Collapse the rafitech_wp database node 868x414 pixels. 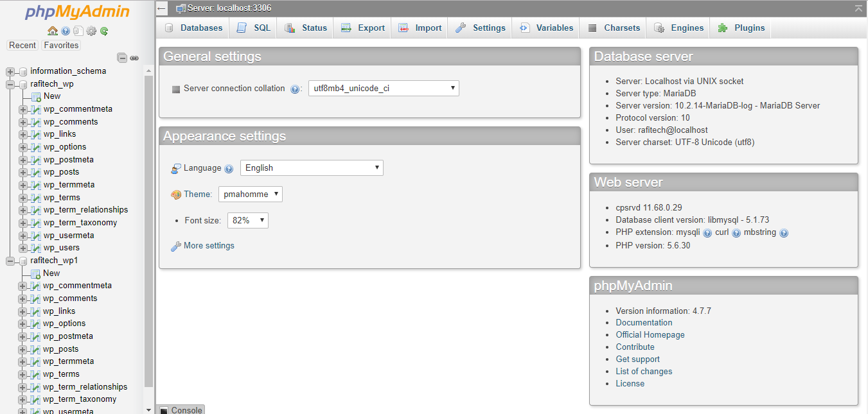pyautogui.click(x=10, y=84)
